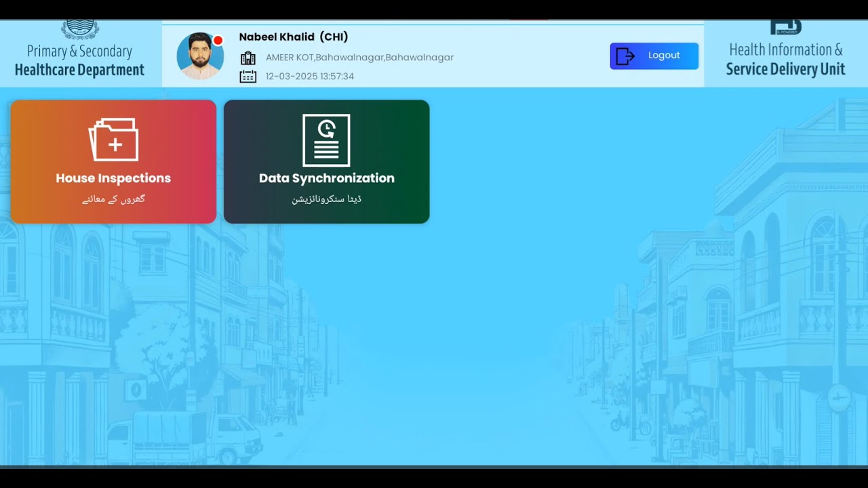Click the AMEER KOT, Bahawalnagar location text
Image resolution: width=868 pixels, height=488 pixels.
click(359, 58)
